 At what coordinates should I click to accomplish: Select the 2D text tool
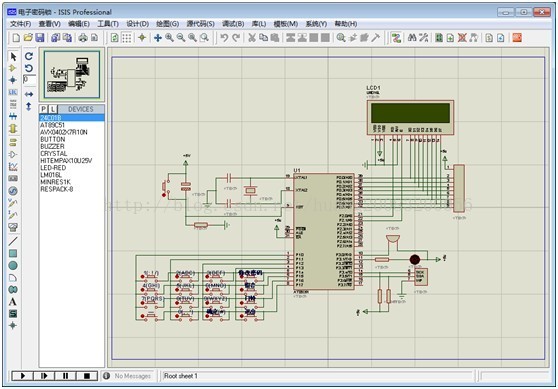point(13,302)
